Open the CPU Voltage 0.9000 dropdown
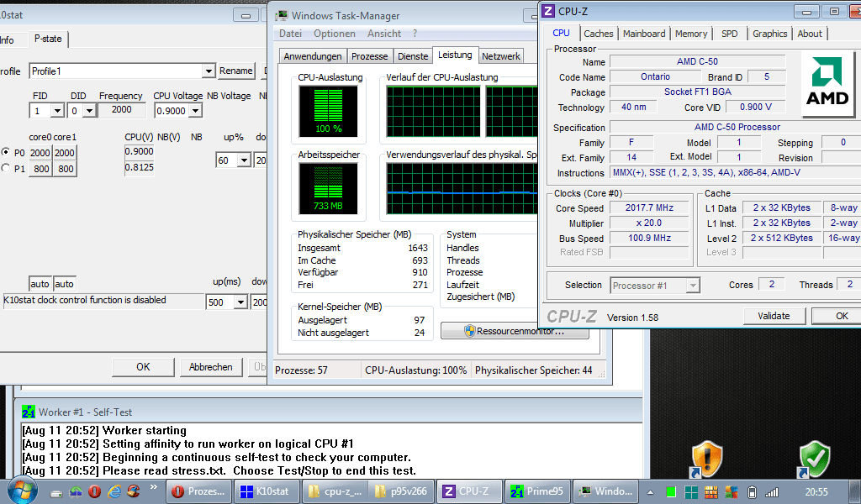This screenshot has height=504, width=861. click(195, 111)
